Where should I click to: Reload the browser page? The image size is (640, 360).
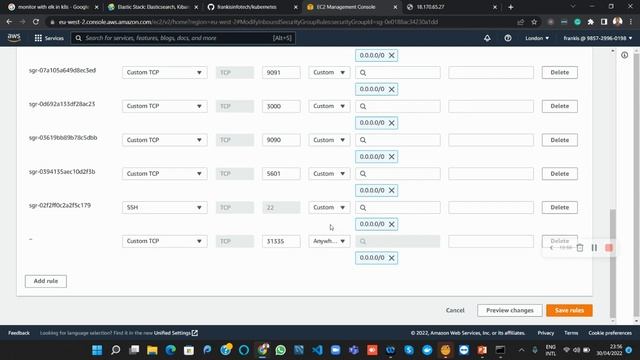[36, 22]
